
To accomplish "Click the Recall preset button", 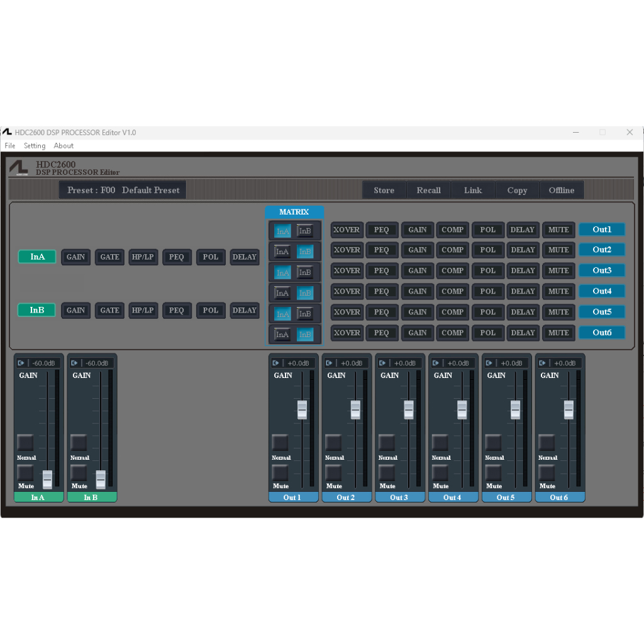I will coord(428,190).
